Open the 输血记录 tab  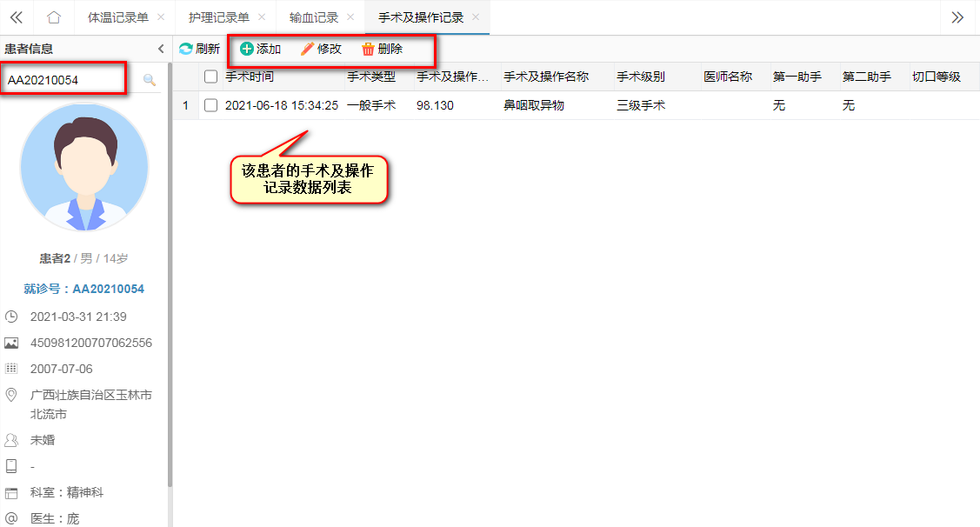[314, 17]
